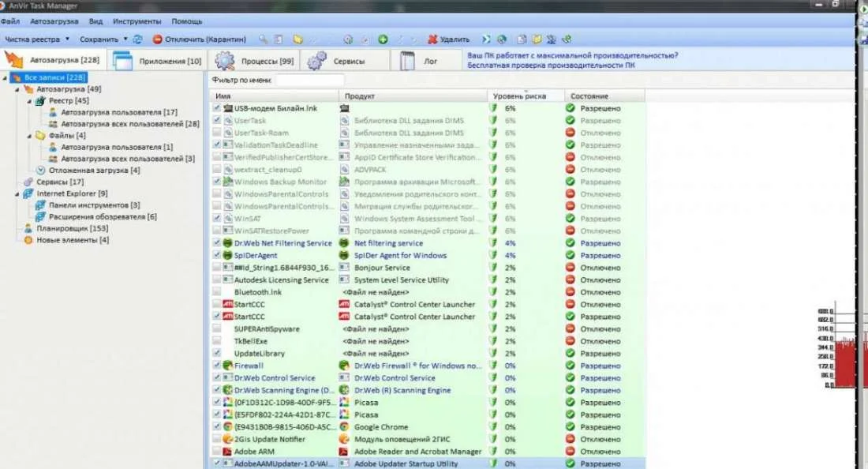Select Панели инструментов [3] tree item

click(x=94, y=204)
